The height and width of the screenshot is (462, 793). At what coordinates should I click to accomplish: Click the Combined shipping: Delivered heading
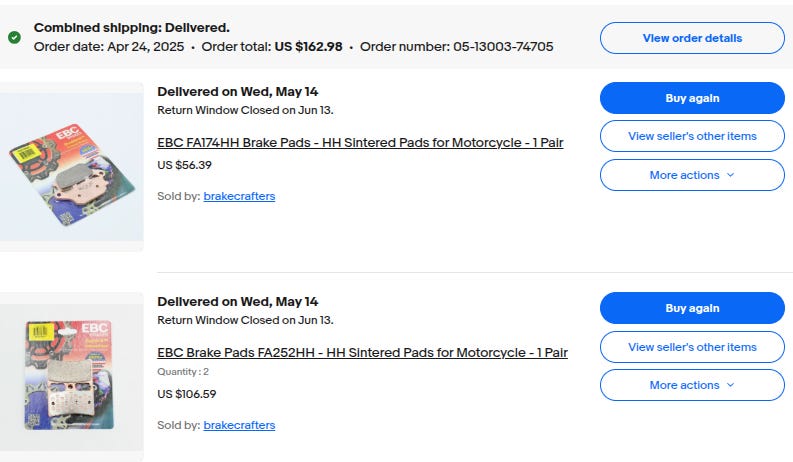coord(132,28)
